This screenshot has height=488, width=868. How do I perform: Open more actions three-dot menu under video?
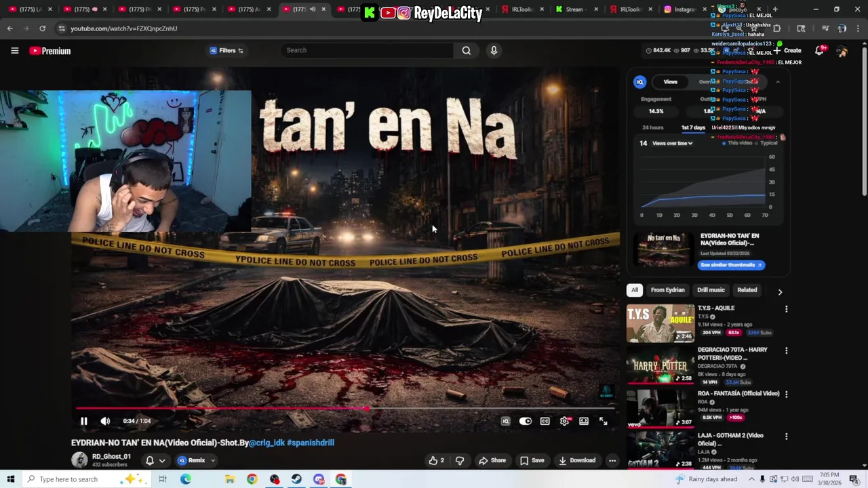[x=612, y=460]
